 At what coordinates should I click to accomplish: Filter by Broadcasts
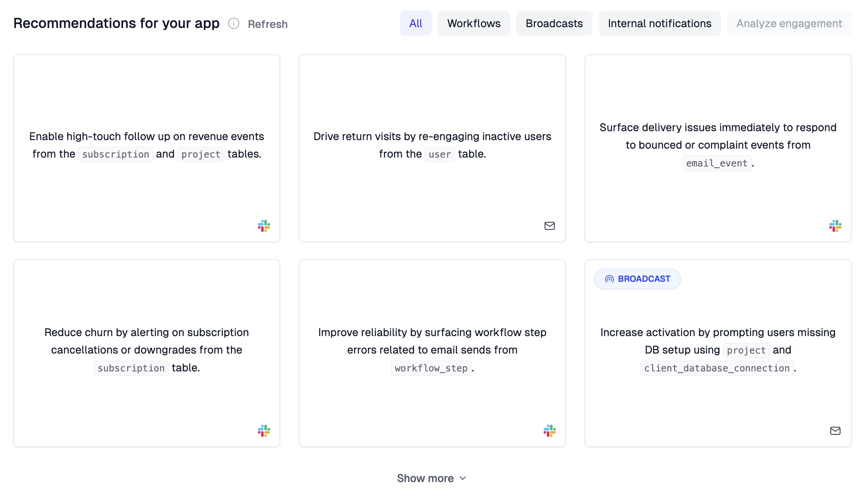[x=554, y=24]
